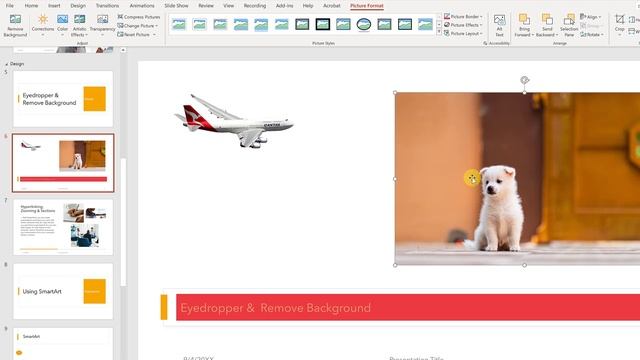
Task: Apply the first picture style thumbnail
Action: 179,24
